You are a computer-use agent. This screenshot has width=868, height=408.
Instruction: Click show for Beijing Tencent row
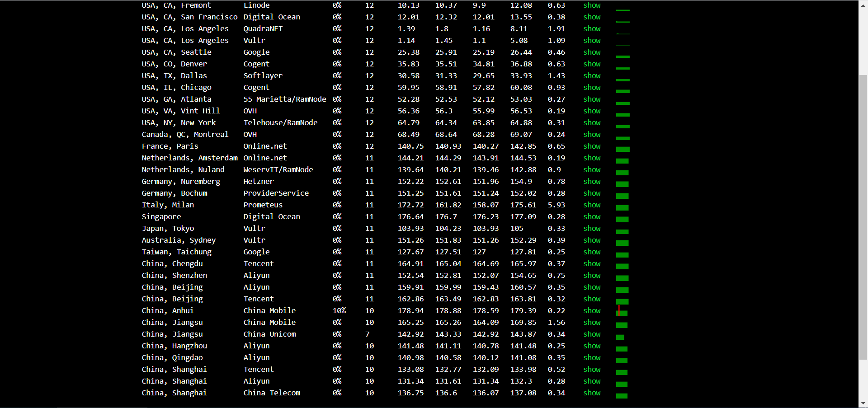click(x=592, y=299)
